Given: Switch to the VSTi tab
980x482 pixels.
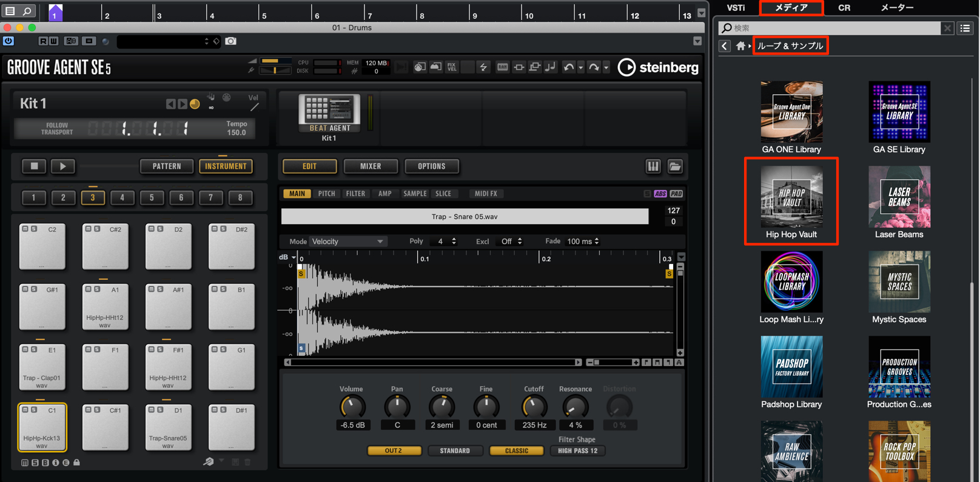Looking at the screenshot, I should click(736, 8).
